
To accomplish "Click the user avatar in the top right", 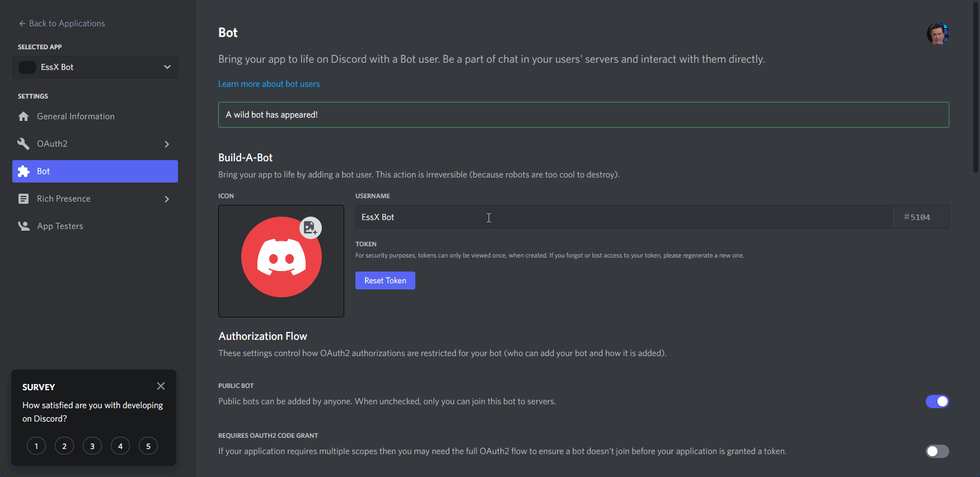I will coord(937,34).
